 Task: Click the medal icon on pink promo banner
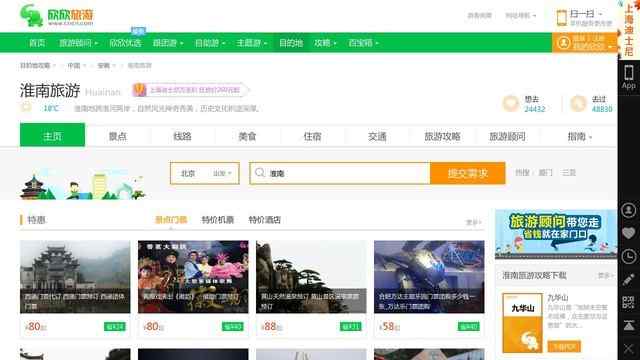coord(139,90)
